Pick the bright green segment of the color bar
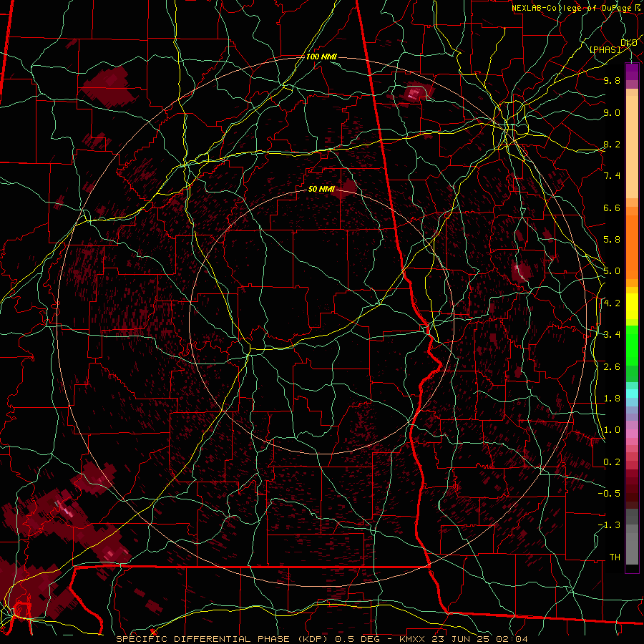The height and width of the screenshot is (644, 644). pyautogui.click(x=632, y=346)
